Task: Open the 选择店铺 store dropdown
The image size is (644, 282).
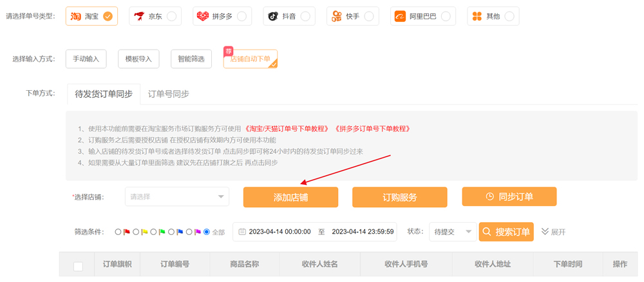Action: click(x=176, y=196)
